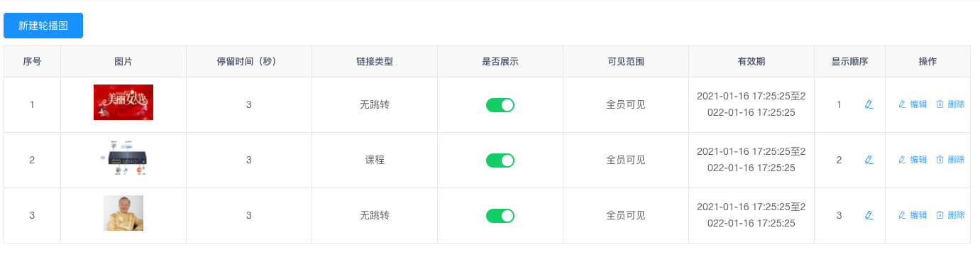This screenshot has width=980, height=272.
Task: Open the portrait thumbnail in row 3
Action: coord(123,213)
